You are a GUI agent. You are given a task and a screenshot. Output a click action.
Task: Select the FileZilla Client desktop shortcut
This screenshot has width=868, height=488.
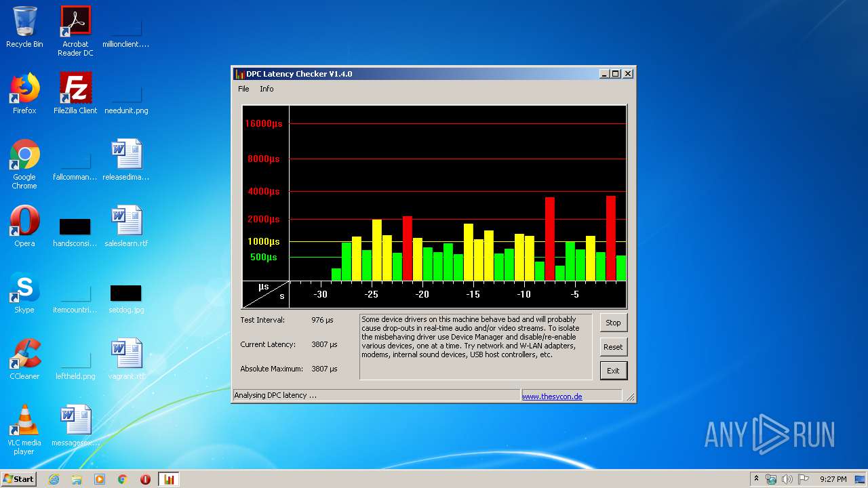75,94
